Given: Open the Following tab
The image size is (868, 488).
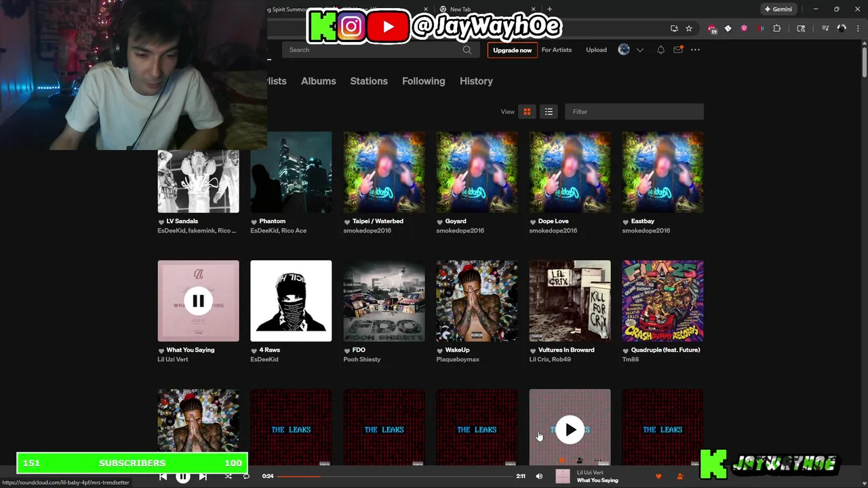Looking at the screenshot, I should 424,81.
